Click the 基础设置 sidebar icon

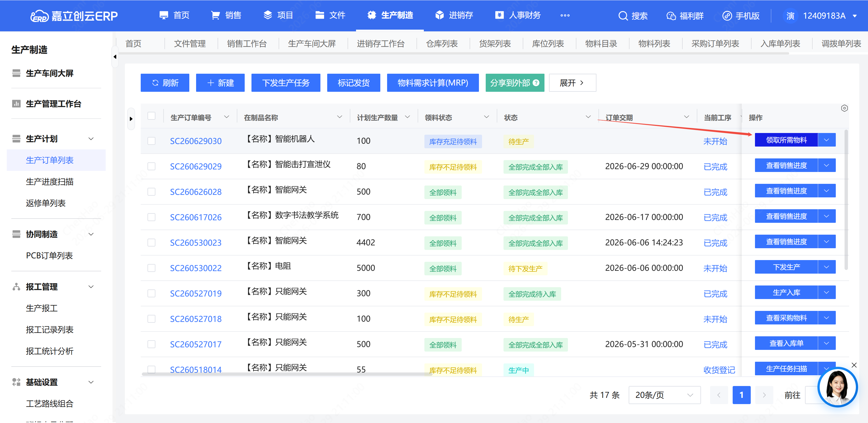tap(16, 382)
